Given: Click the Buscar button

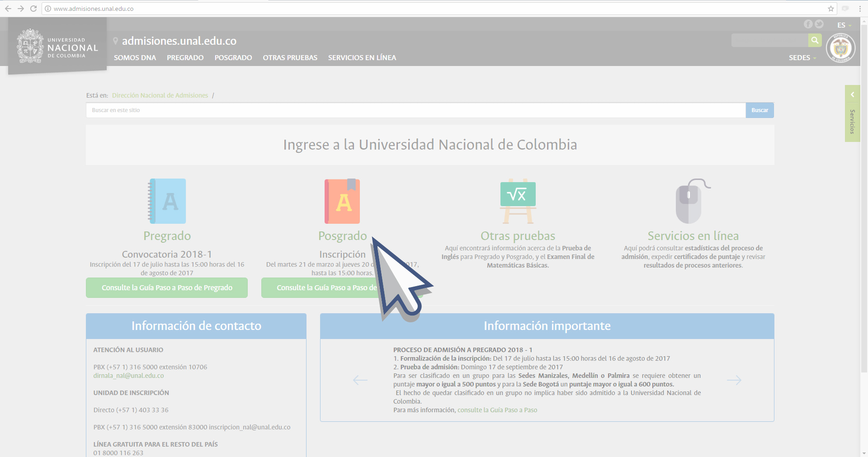Looking at the screenshot, I should (x=759, y=110).
